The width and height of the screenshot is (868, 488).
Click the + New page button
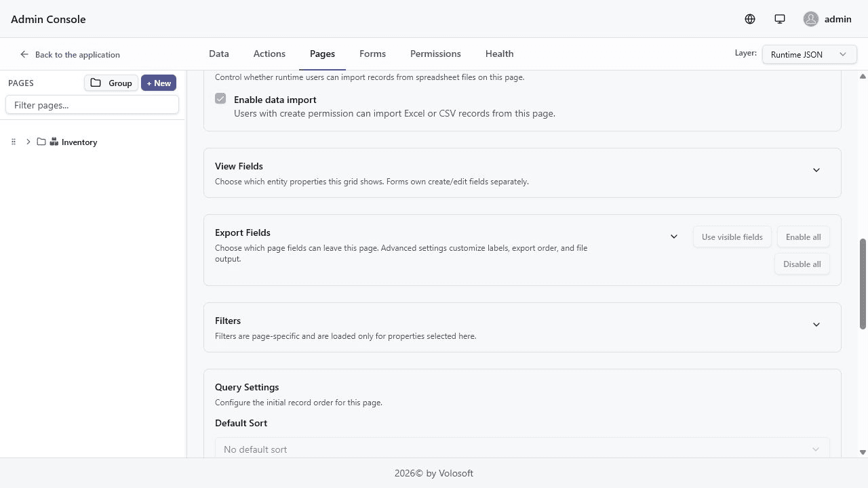point(159,83)
